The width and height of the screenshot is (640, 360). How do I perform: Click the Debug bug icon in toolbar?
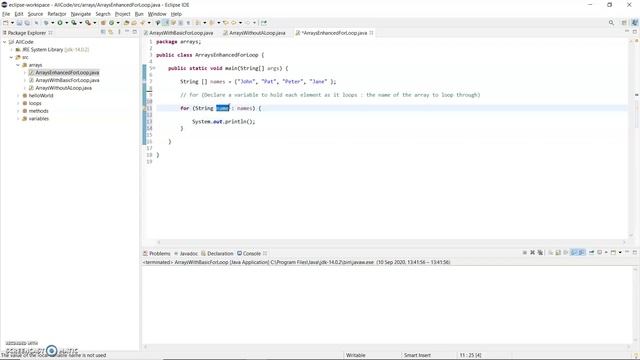pyautogui.click(x=46, y=23)
